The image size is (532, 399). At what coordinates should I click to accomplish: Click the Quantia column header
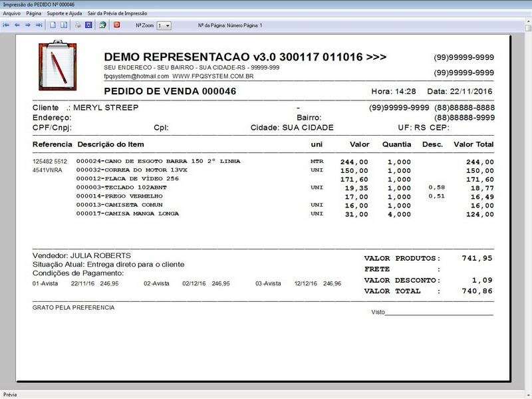point(396,144)
